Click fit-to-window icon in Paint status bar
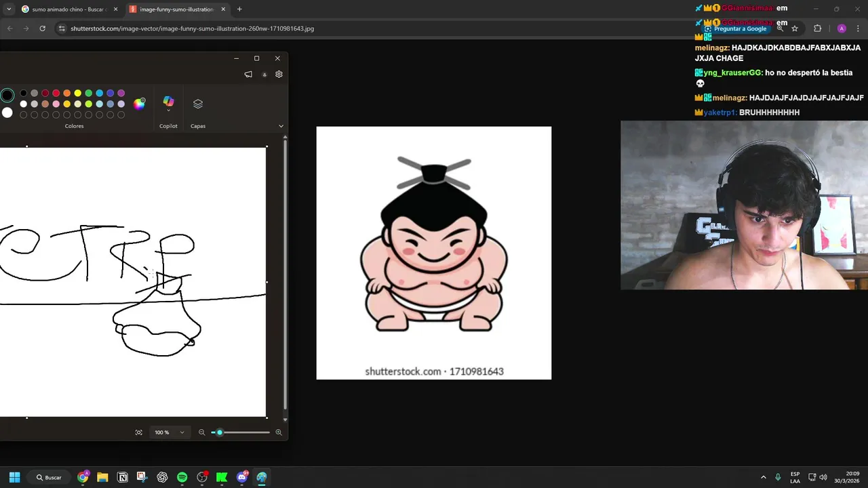 [139, 432]
